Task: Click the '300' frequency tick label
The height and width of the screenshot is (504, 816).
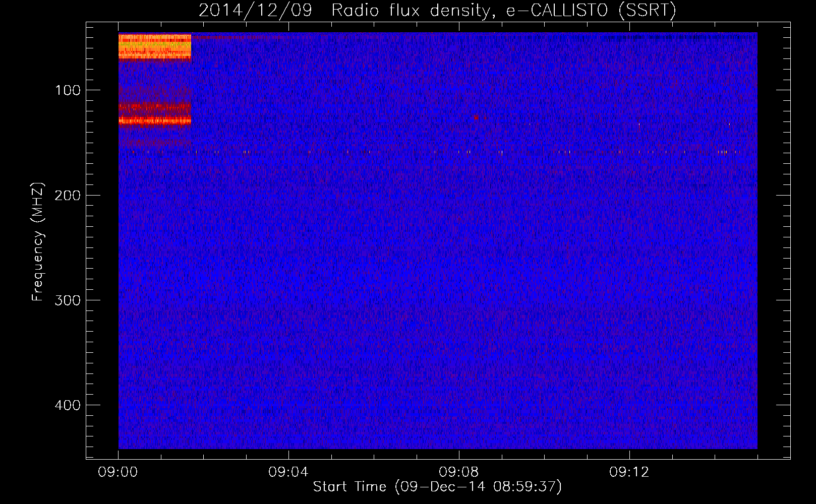Action: [x=68, y=300]
